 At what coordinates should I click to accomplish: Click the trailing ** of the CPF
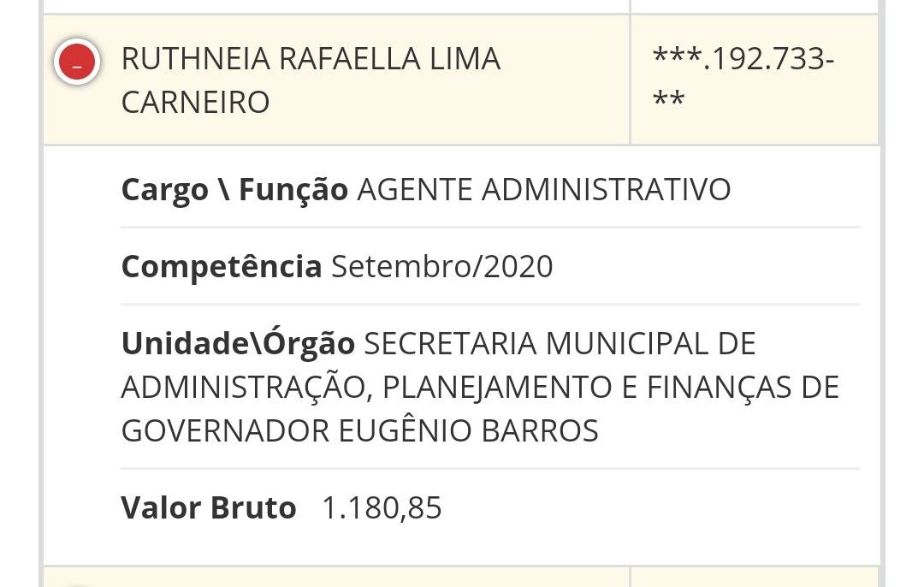[668, 99]
